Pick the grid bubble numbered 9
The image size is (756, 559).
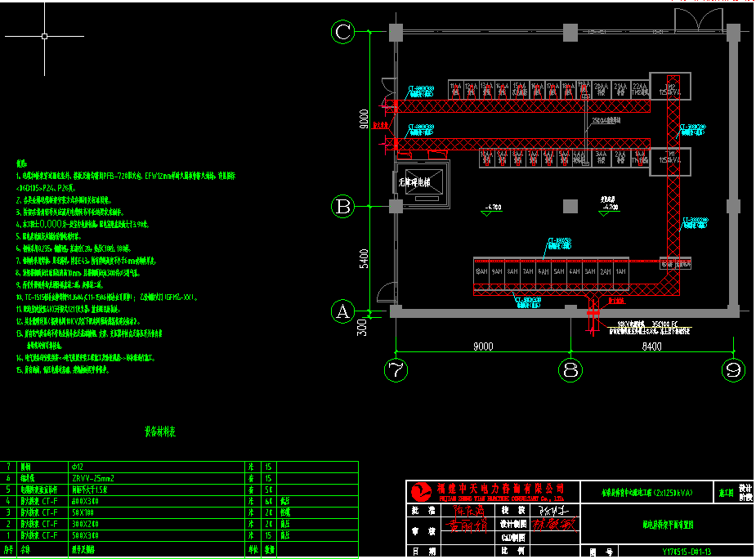733,370
